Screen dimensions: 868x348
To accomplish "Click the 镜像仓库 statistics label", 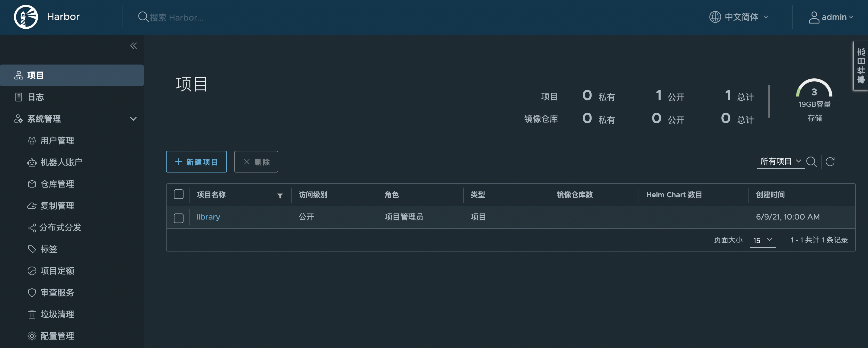I will click(x=541, y=119).
